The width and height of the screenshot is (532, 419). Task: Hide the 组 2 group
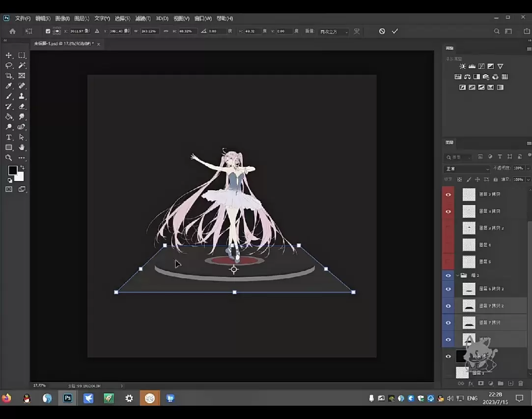point(448,276)
